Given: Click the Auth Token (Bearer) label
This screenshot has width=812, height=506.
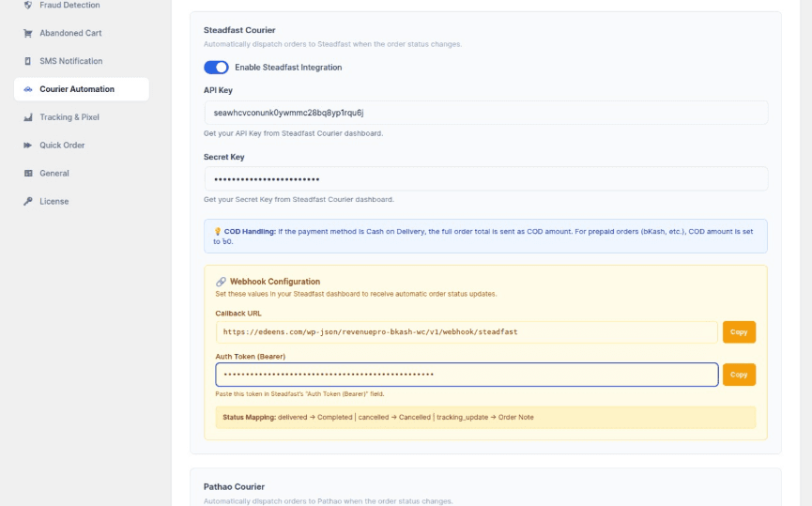Looking at the screenshot, I should coord(250,357).
